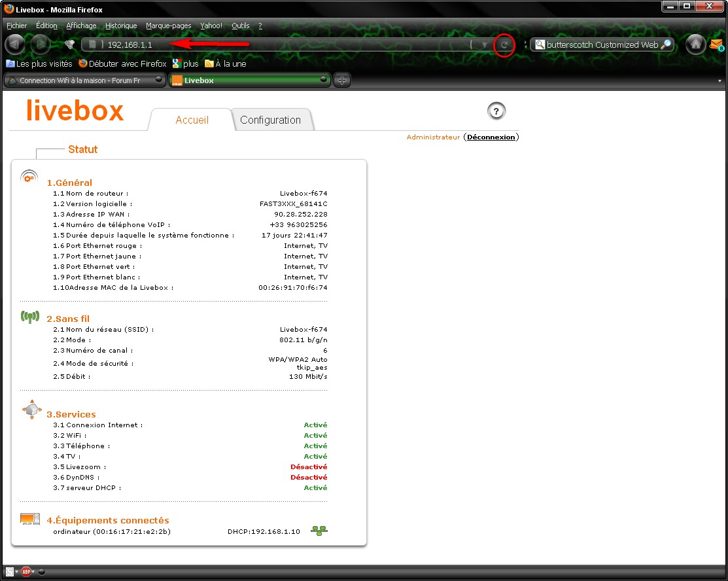The image size is (728, 581).
Task: Click the orange livebox logo
Action: point(75,111)
